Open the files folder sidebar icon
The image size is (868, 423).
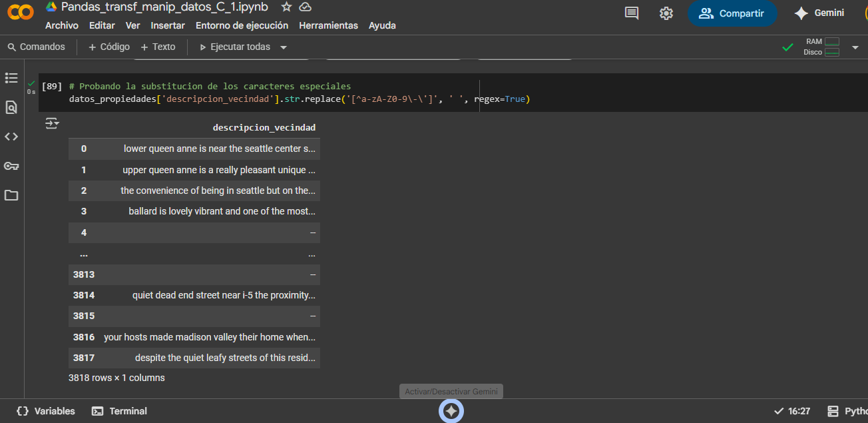click(11, 195)
